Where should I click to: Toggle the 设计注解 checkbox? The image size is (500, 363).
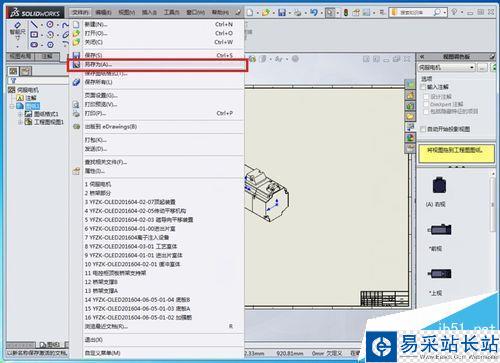426,96
